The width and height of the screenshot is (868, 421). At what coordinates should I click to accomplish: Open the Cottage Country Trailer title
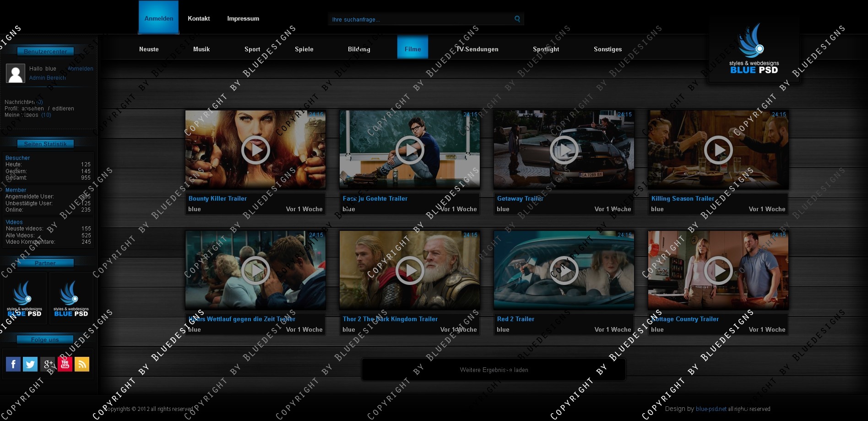[x=685, y=319]
